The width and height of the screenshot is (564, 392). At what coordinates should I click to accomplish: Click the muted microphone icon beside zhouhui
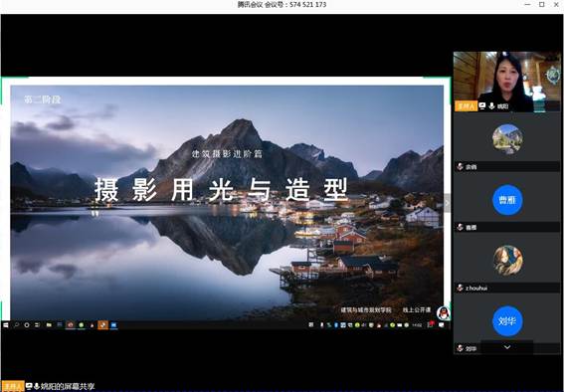coord(460,288)
